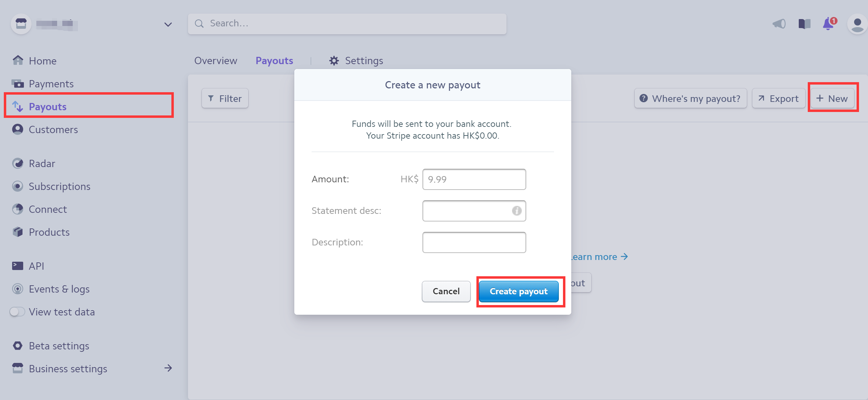868x400 pixels.
Task: Switch to the Overview tab
Action: [x=216, y=61]
